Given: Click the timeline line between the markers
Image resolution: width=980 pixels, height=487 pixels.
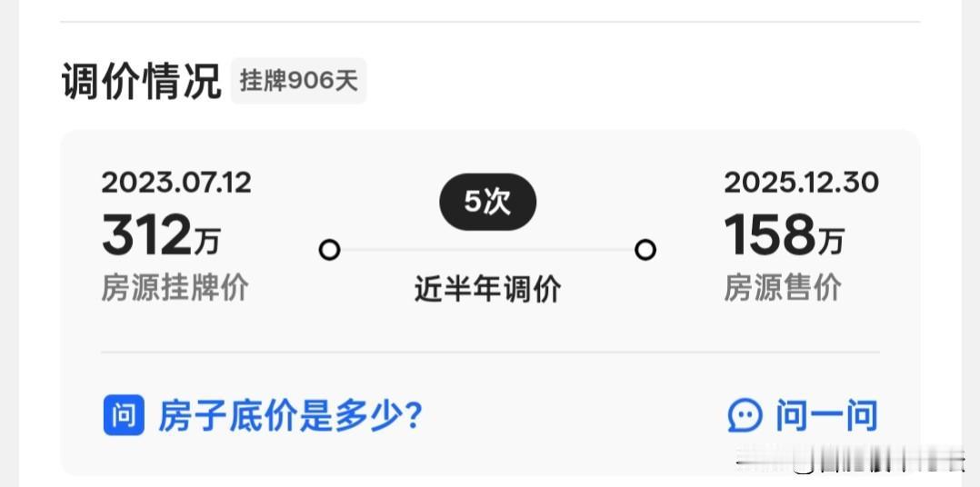Looking at the screenshot, I should pos(487,251).
